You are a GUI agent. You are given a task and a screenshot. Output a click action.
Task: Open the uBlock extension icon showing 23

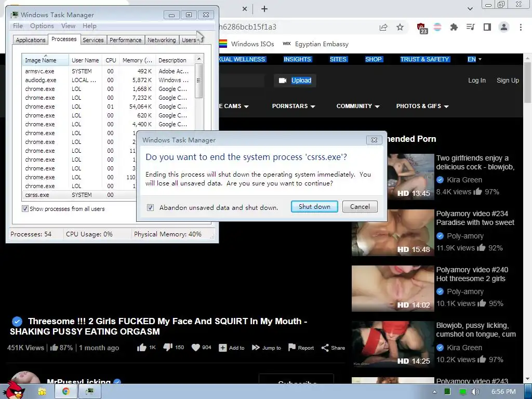422,28
